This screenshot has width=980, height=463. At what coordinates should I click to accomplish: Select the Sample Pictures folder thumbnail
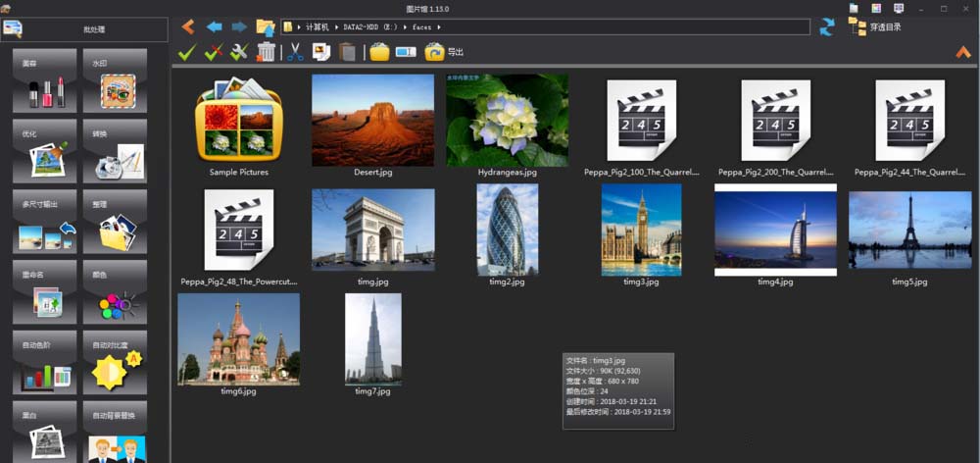coord(239,119)
